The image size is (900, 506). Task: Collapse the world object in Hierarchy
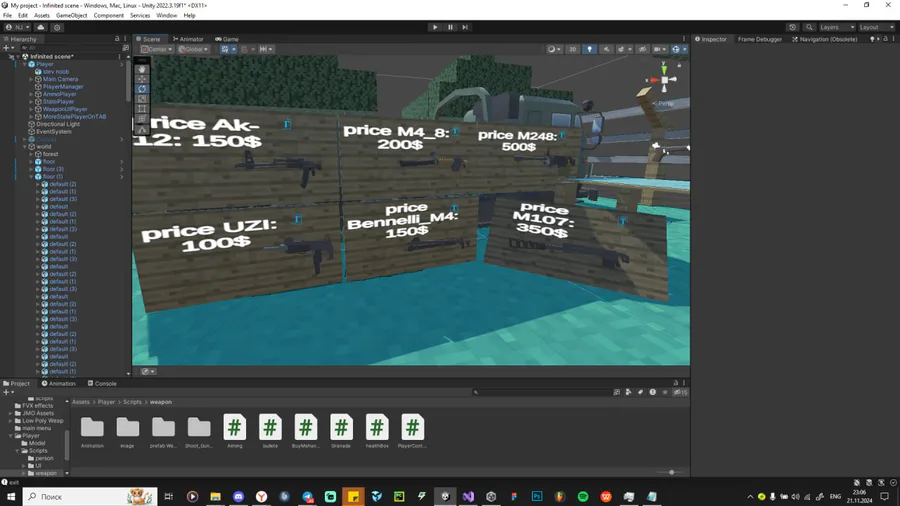(25, 147)
